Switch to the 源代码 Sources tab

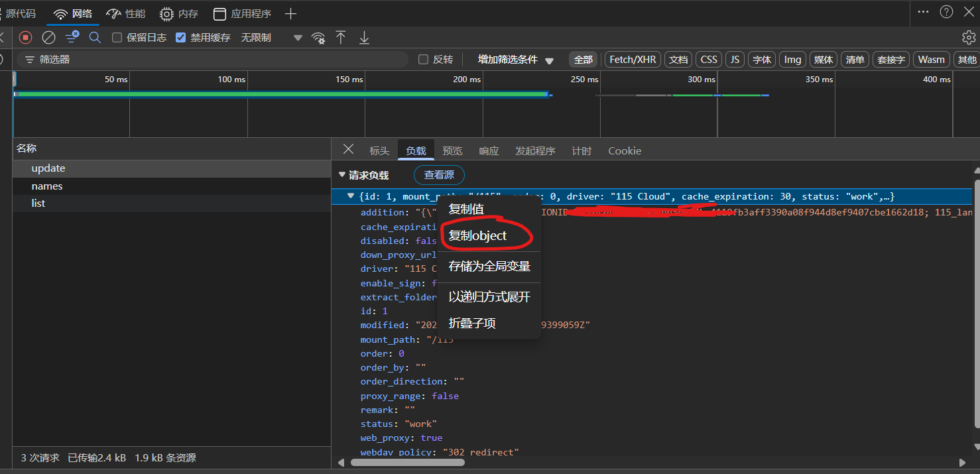19,13
